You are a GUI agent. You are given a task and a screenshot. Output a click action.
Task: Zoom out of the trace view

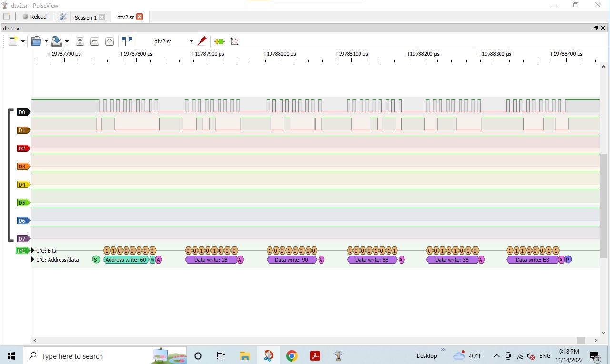(95, 41)
